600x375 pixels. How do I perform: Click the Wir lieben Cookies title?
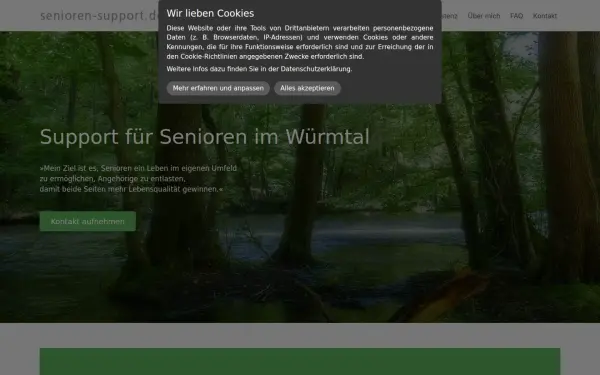point(210,13)
